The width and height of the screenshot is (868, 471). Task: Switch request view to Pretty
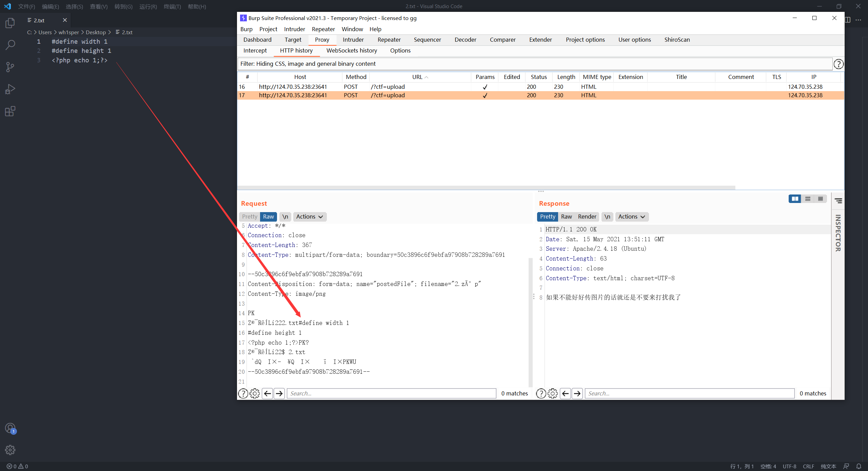(250, 217)
